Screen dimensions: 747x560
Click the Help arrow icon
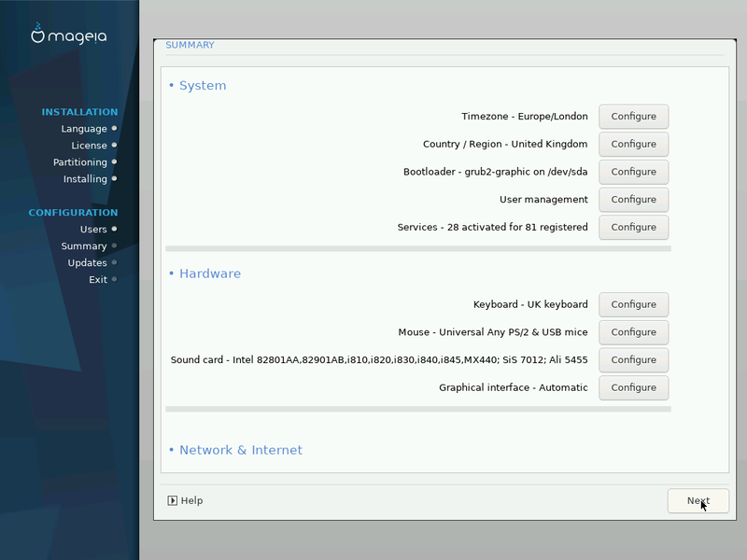tap(173, 500)
